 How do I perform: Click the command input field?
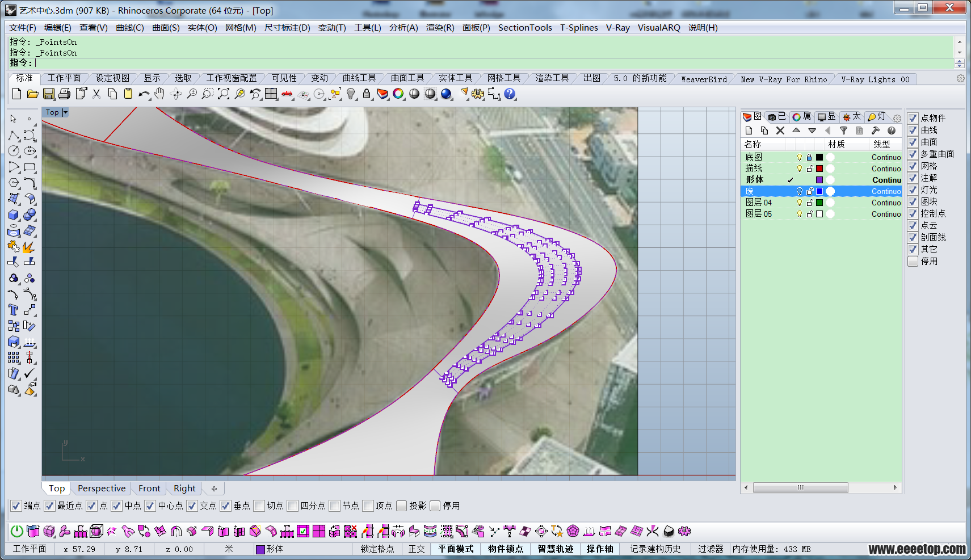click(494, 63)
